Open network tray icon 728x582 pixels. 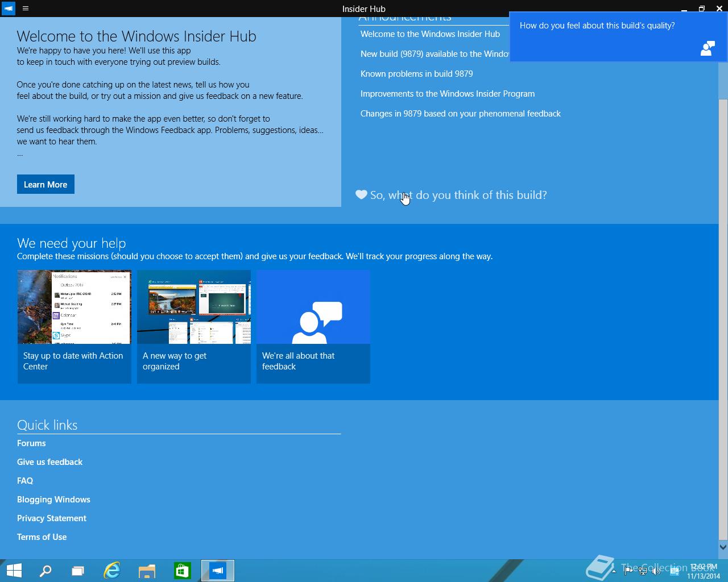coord(643,571)
